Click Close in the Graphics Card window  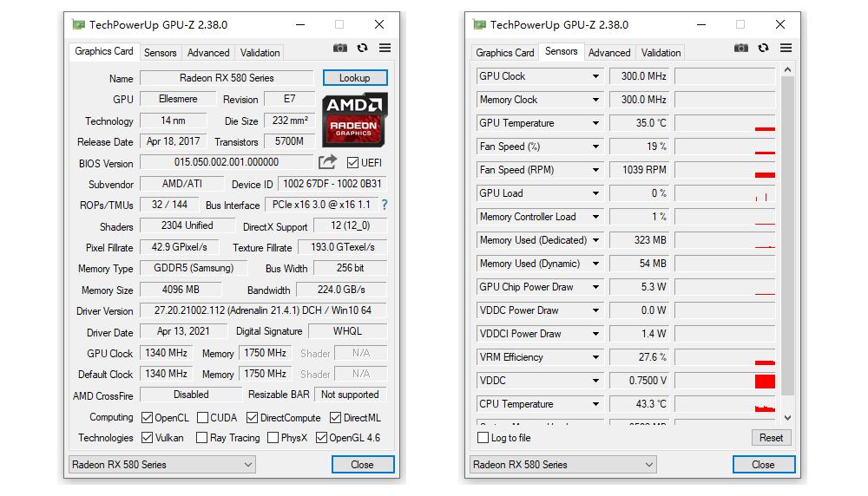click(x=363, y=465)
